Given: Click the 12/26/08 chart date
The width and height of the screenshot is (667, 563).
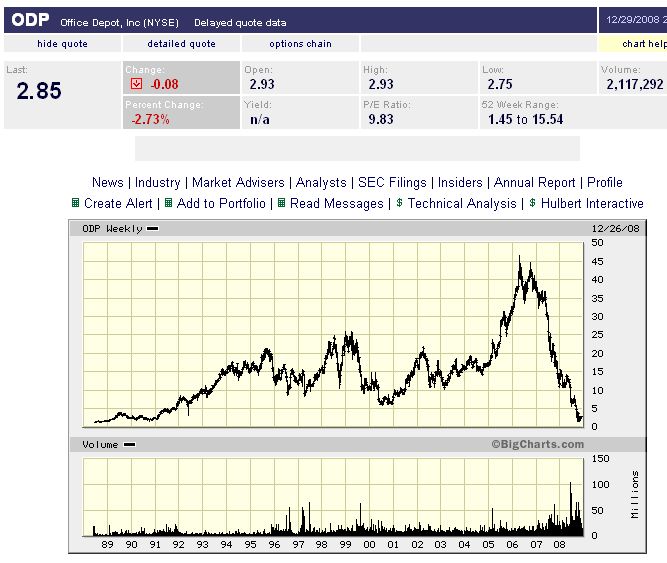Looking at the screenshot, I should (616, 229).
